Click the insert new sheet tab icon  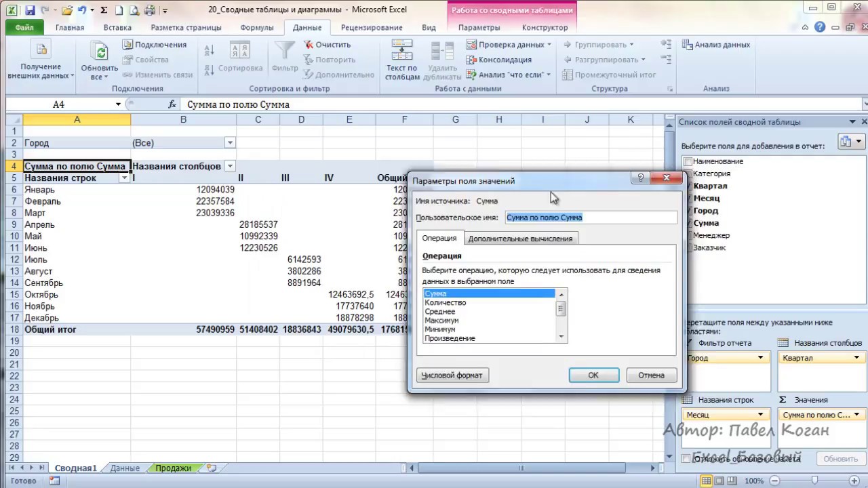click(212, 468)
